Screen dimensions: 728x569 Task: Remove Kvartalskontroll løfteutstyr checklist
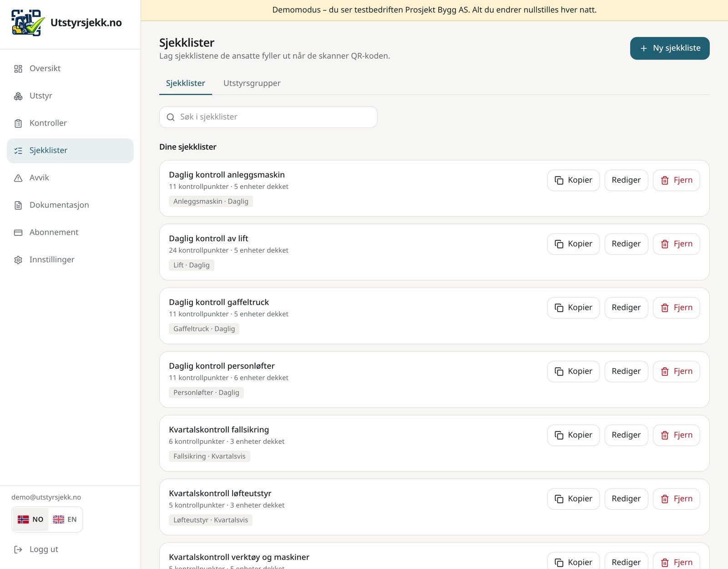tap(677, 499)
